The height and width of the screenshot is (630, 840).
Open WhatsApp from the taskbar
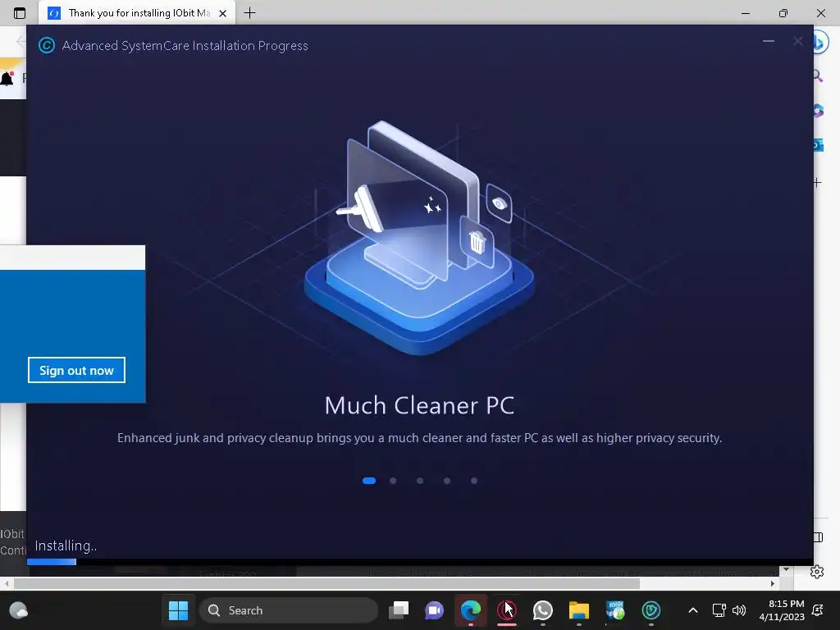click(x=543, y=610)
